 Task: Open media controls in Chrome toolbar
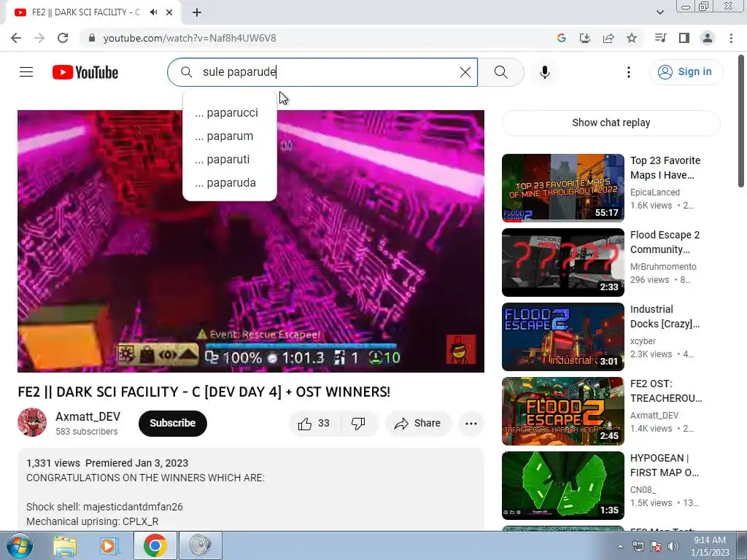660,38
